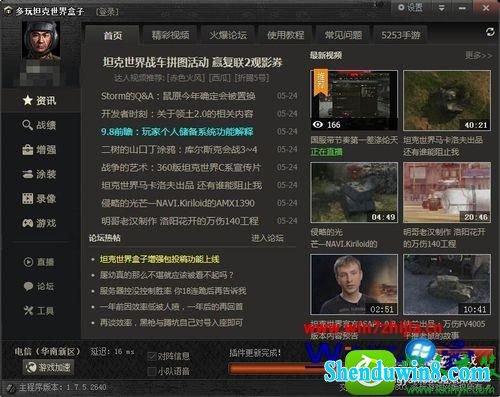This screenshot has height=397, width=500.
Task: Click the 游戏加速 button
Action: tap(48, 367)
